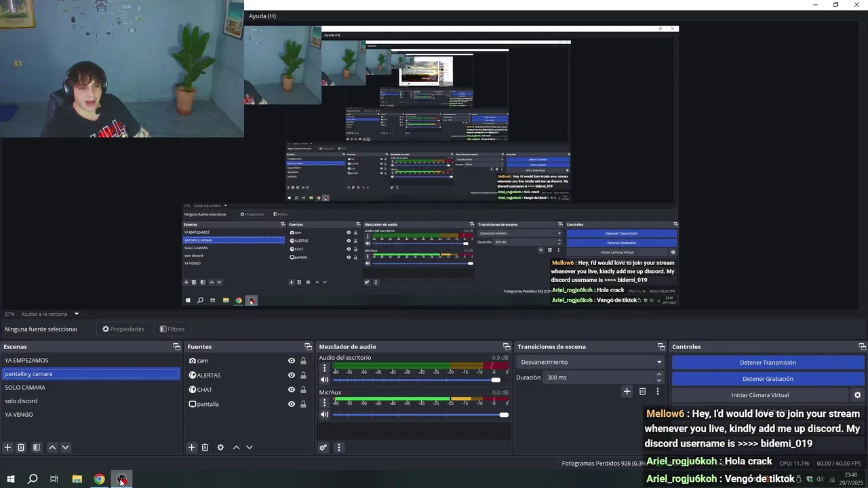This screenshot has height=488, width=868.
Task: Hide the CHAT source
Action: point(292,390)
